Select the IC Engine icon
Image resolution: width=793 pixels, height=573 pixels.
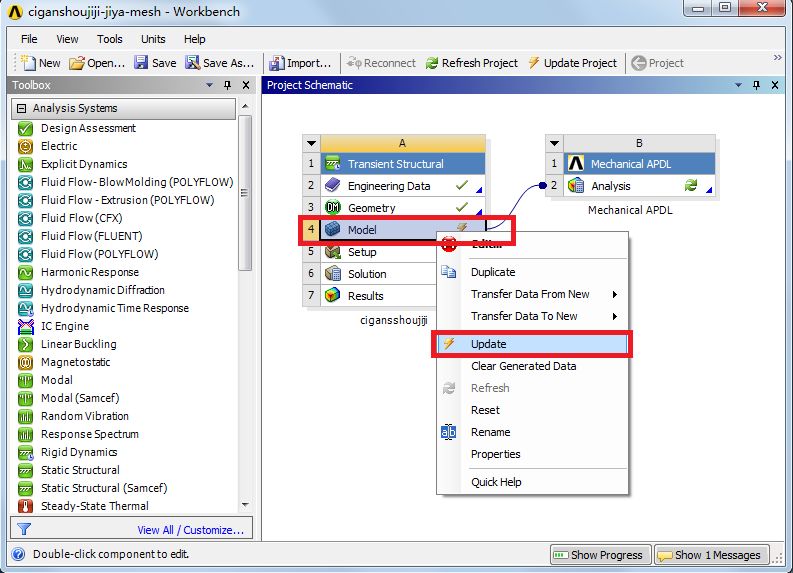[x=25, y=327]
